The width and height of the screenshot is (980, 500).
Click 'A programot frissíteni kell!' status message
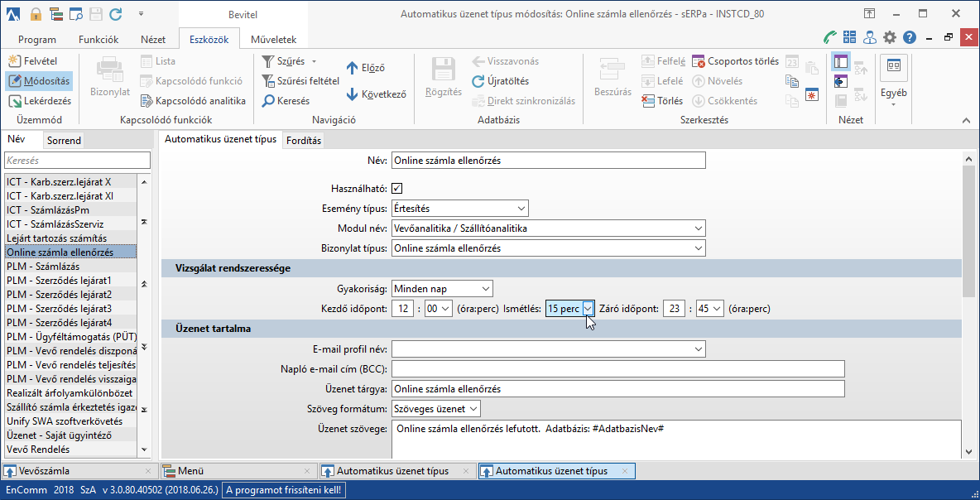pyautogui.click(x=284, y=490)
